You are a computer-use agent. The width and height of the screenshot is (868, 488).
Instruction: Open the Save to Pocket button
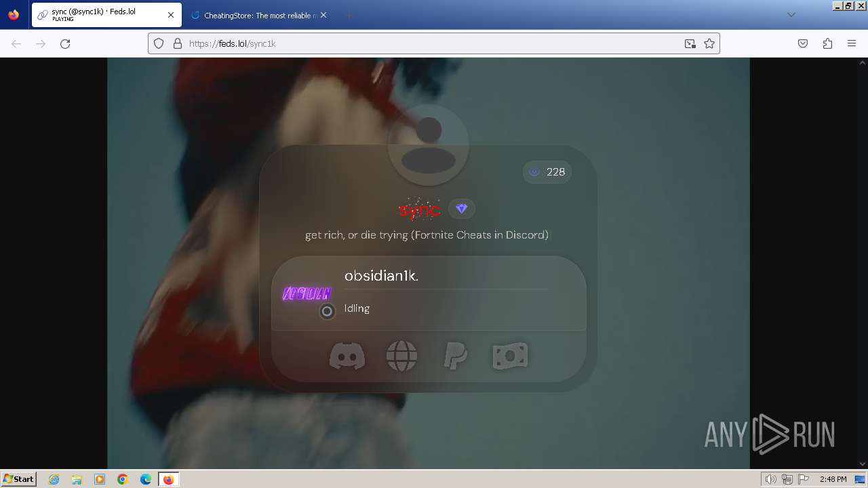(x=803, y=43)
